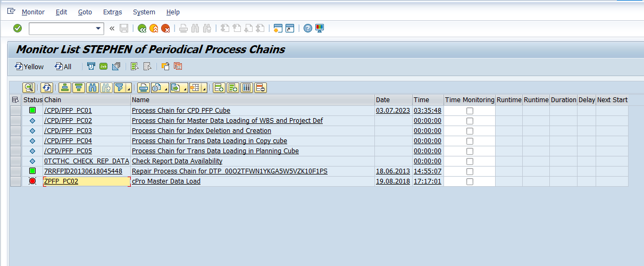Open the Extras menu
Viewport: 644px width, 266px height.
point(112,12)
